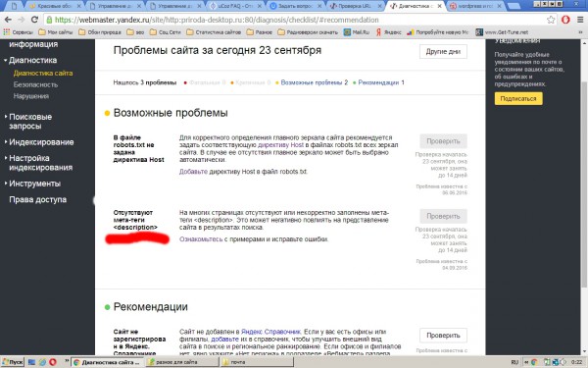Click the system clock in tray
Screen dimensions: 588x368
click(577, 362)
